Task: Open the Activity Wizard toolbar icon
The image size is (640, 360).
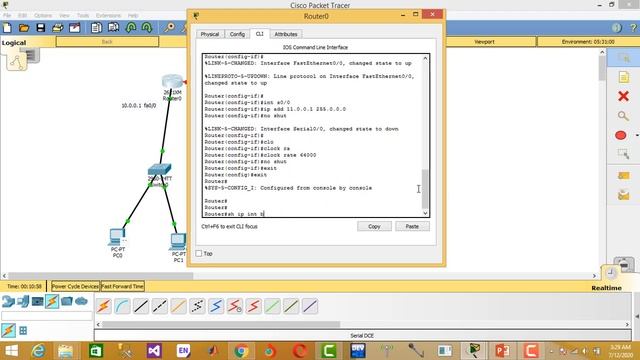Action: click(x=75, y=28)
